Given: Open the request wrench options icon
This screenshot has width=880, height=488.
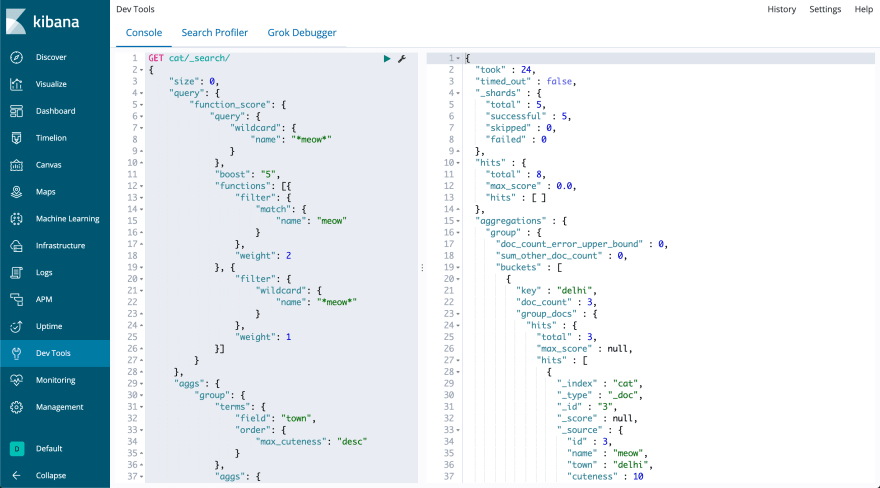Looking at the screenshot, I should click(x=402, y=58).
